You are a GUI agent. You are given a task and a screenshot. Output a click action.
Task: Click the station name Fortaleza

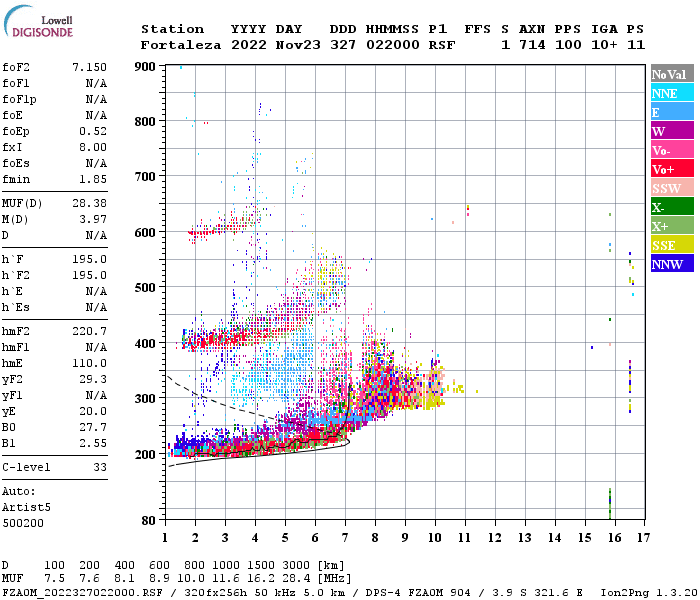point(181,45)
